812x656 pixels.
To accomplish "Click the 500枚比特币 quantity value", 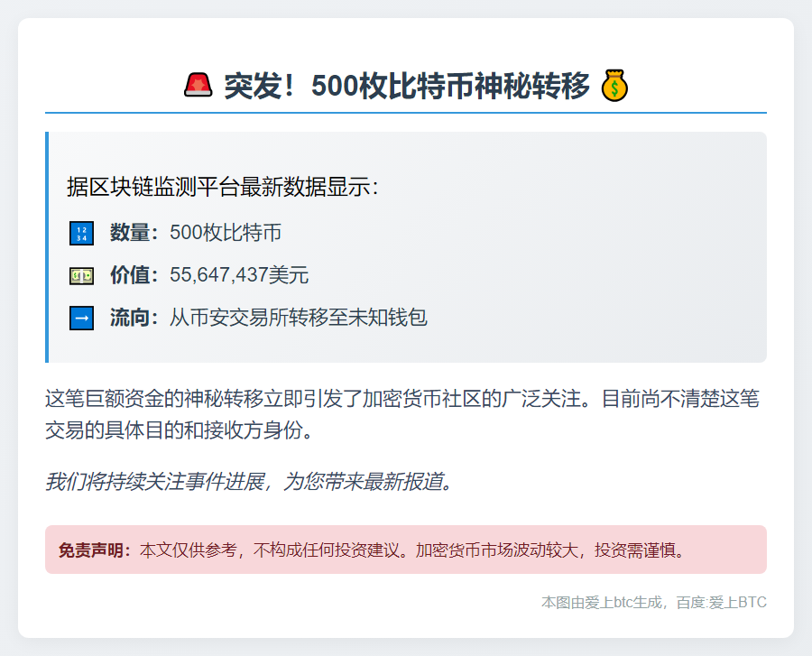I will tap(226, 233).
